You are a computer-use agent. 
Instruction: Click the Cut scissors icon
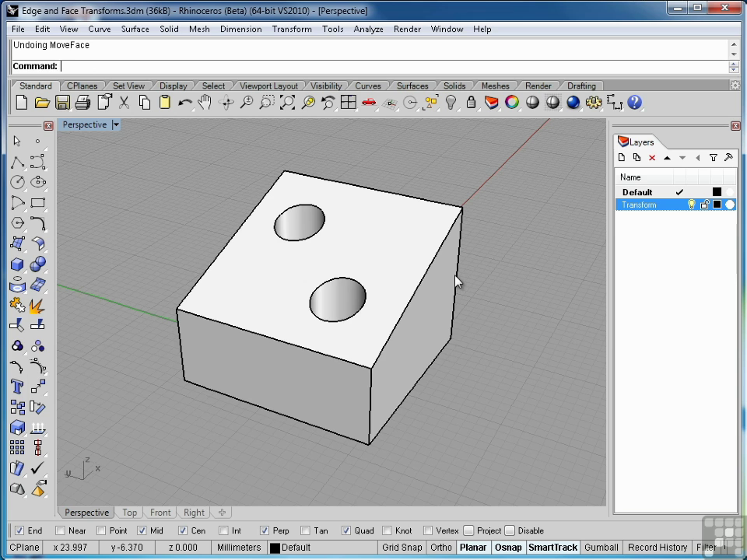[x=124, y=103]
